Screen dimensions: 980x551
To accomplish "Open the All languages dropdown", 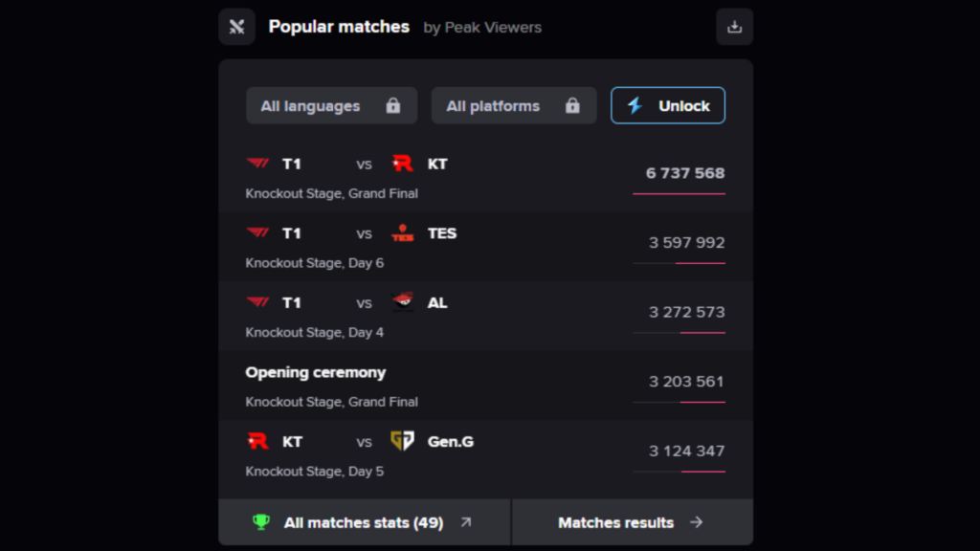I will pyautogui.click(x=331, y=105).
